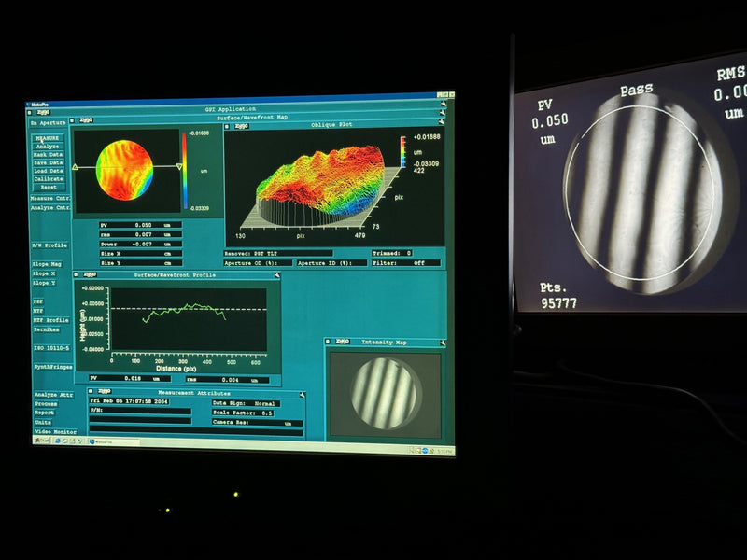Toggle the Data Sign: Normal control
747x560 pixels.
tap(246, 403)
